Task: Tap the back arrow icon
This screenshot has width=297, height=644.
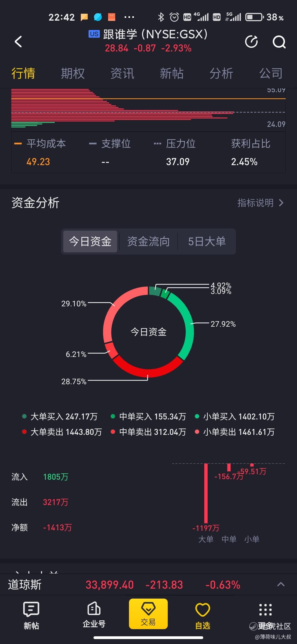Action: [18, 42]
